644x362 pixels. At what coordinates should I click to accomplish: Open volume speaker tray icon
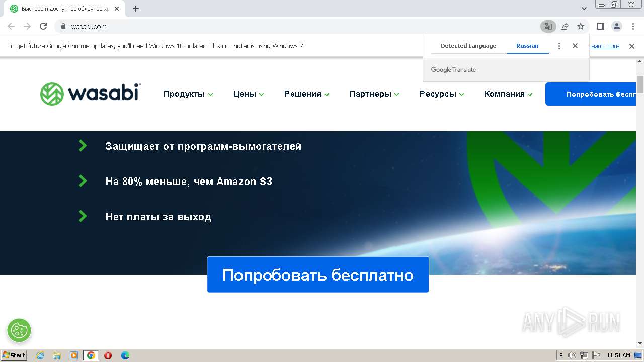tap(572, 355)
